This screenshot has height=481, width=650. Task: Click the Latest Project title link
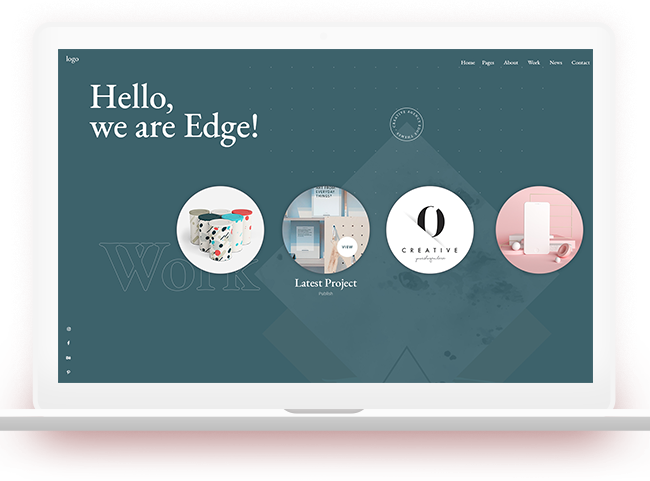[x=326, y=283]
